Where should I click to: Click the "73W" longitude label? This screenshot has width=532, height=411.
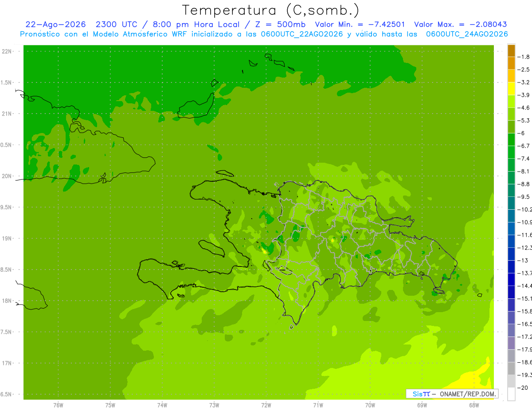click(214, 405)
